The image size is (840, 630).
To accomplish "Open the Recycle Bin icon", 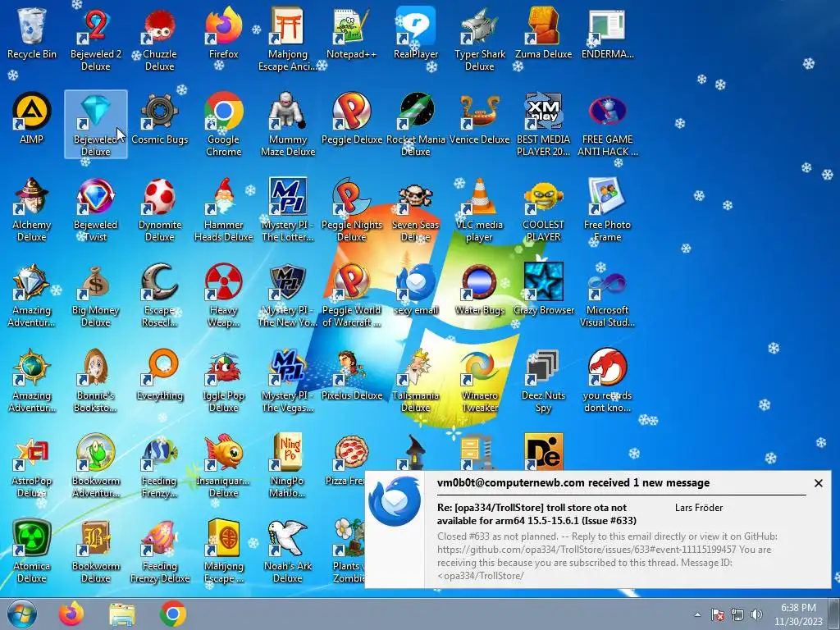I will (x=32, y=33).
